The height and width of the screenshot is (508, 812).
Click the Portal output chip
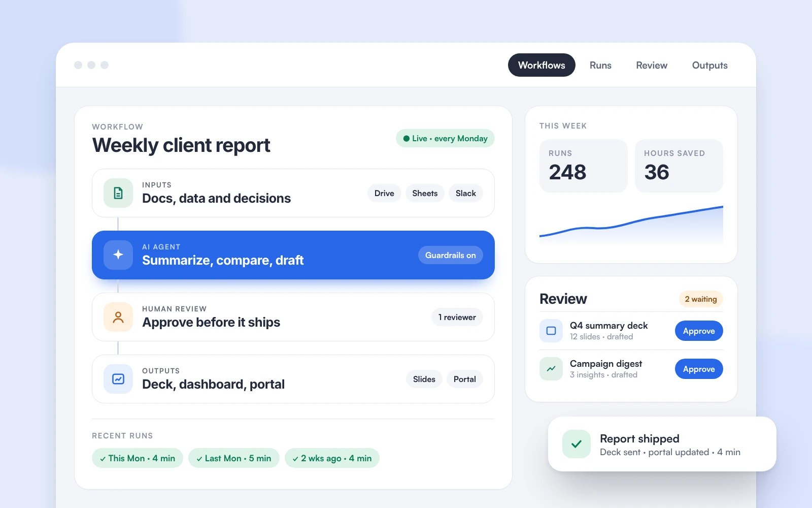[465, 379]
